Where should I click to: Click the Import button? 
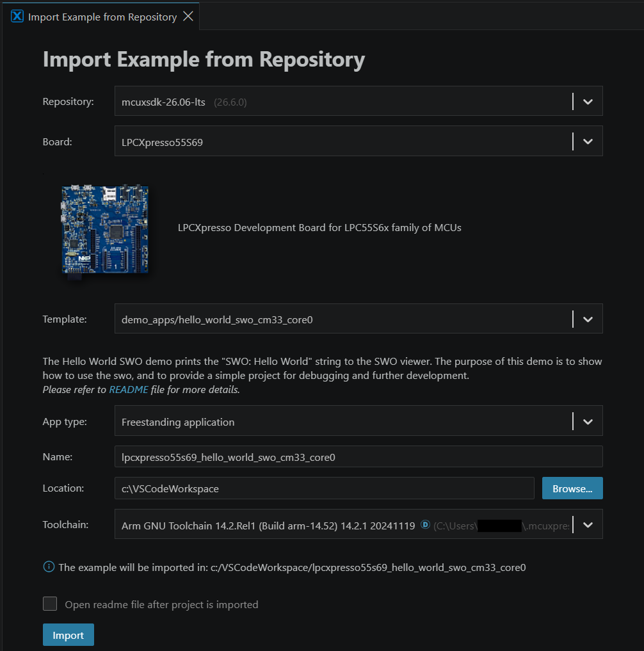click(x=68, y=635)
